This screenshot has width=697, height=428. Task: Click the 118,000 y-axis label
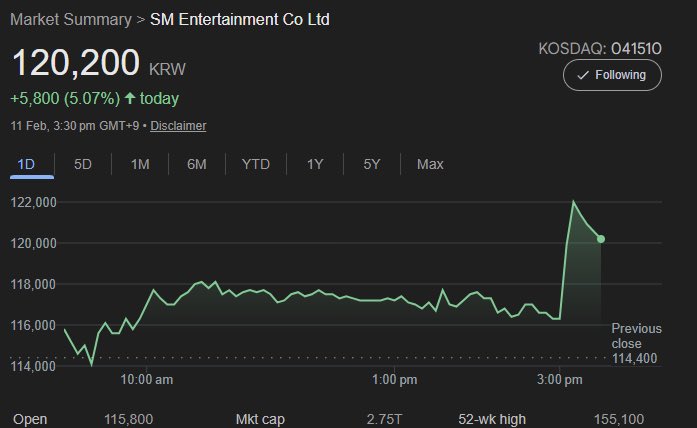click(x=34, y=284)
